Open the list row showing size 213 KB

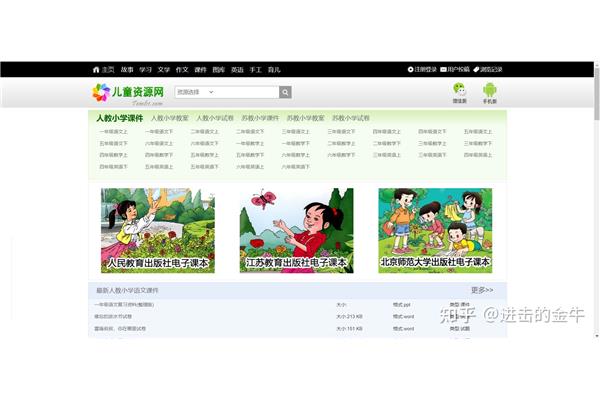click(x=297, y=317)
